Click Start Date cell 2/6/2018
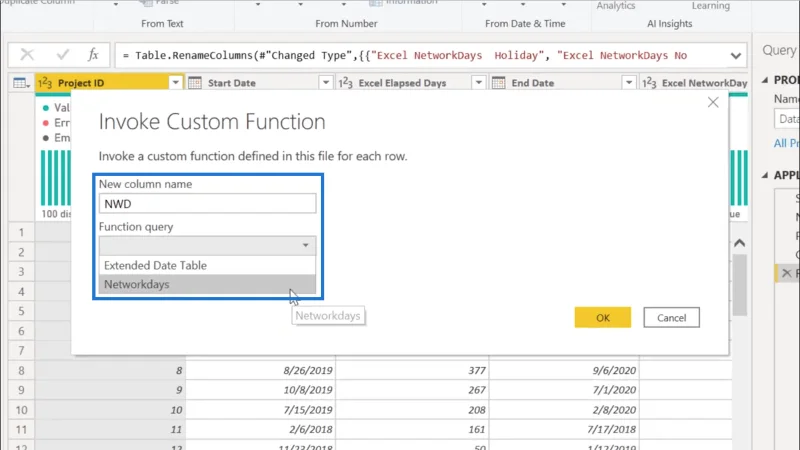800x450 pixels. tap(261, 430)
